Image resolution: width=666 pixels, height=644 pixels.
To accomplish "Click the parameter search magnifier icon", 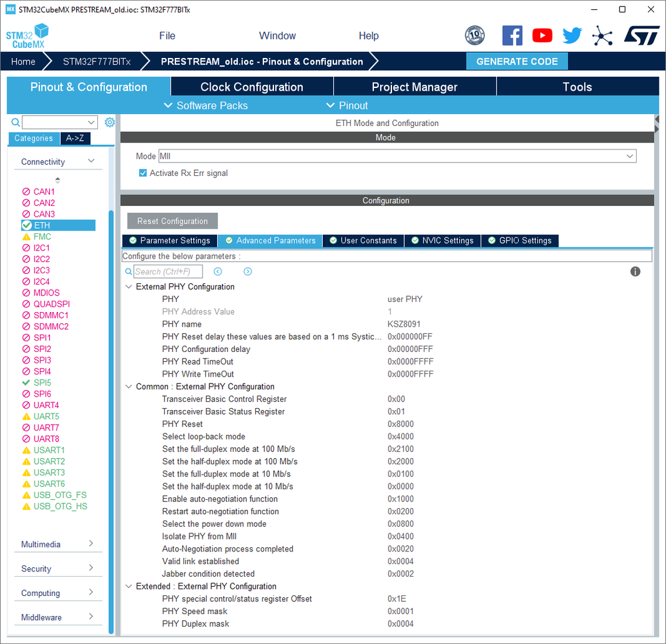I will 128,271.
